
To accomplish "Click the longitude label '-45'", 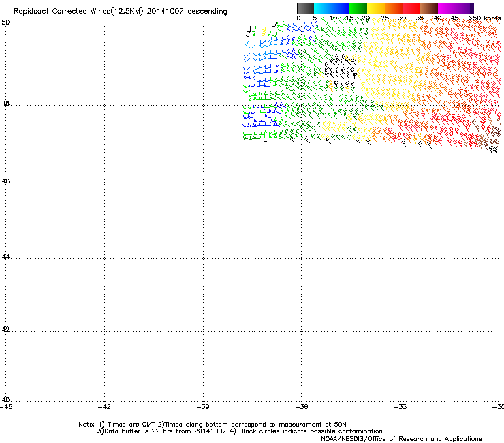I will click(6, 407).
